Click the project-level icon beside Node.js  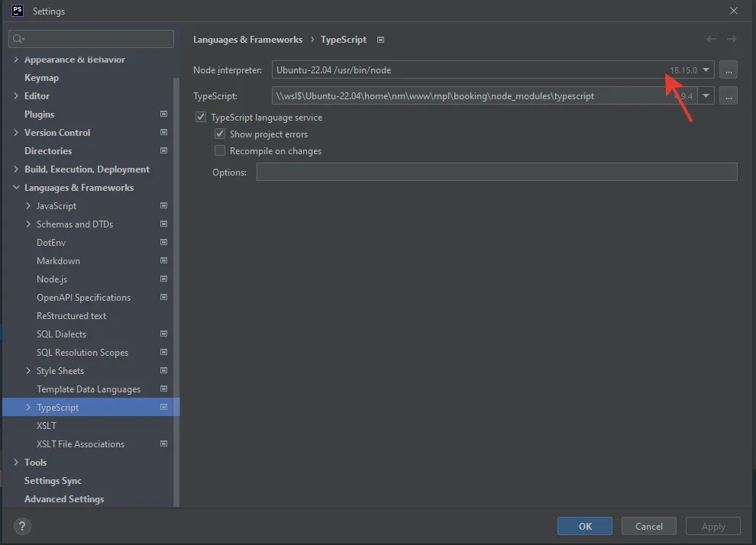(x=164, y=279)
